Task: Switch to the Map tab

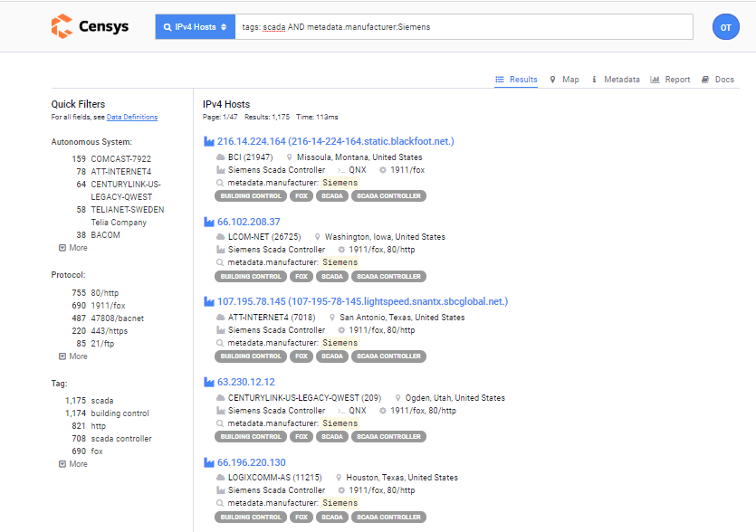Action: pos(565,80)
